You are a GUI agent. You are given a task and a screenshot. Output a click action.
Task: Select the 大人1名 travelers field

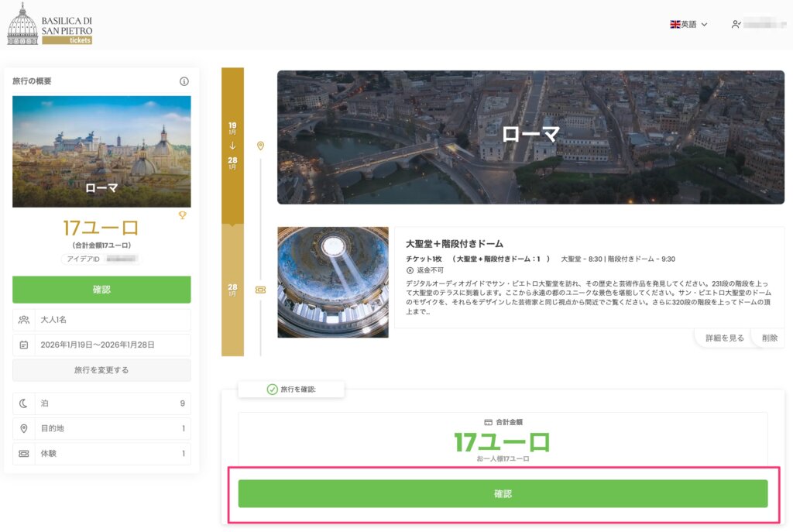tap(101, 320)
